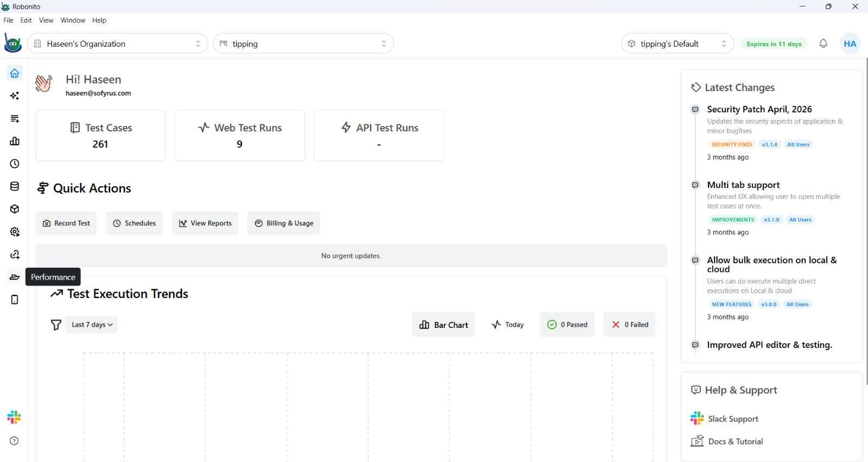Click the Improved API editor entry icon

(695, 345)
